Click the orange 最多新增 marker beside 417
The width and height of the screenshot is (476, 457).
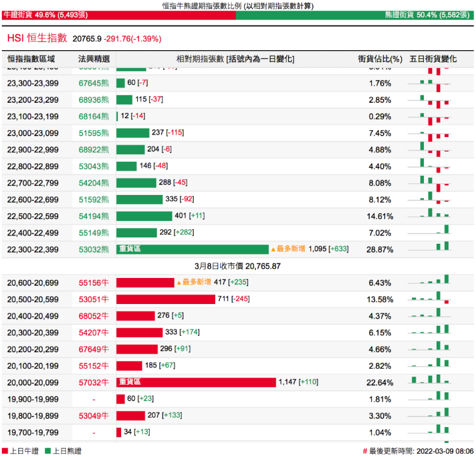[x=194, y=282]
